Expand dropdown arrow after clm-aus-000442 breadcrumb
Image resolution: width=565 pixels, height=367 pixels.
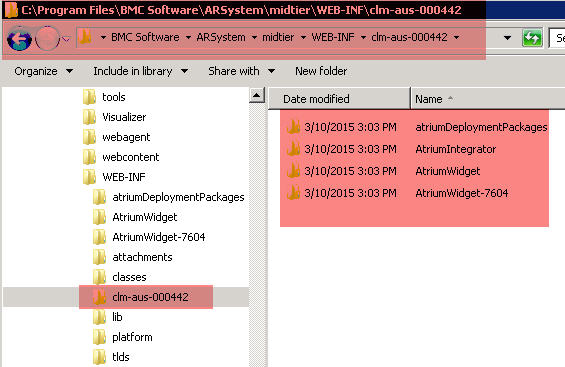(x=457, y=37)
